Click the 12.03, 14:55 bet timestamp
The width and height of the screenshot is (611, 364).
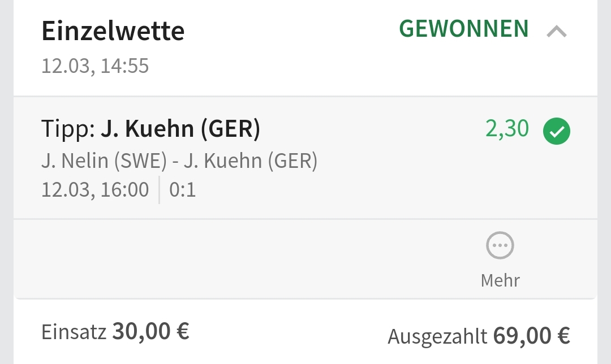click(95, 66)
